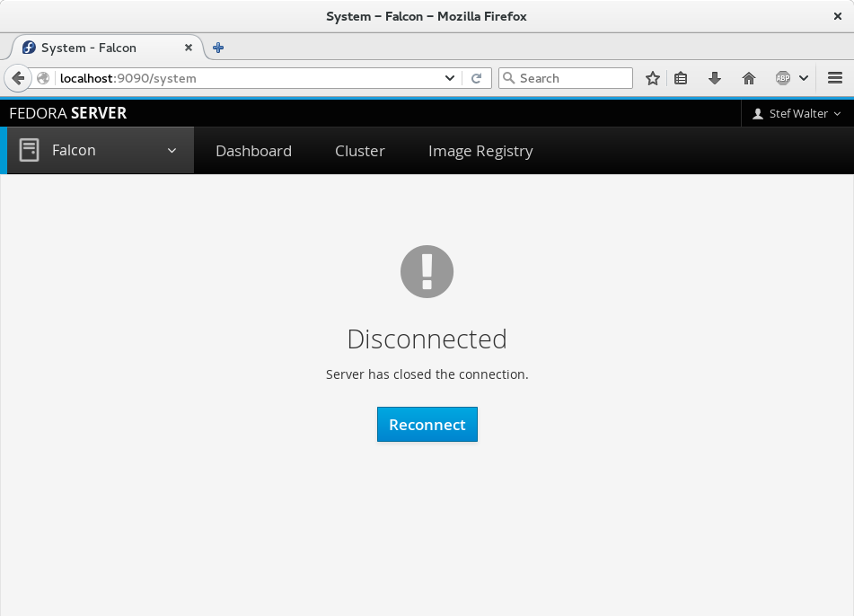Click the reload page icon
Viewport: 854px width, 616px height.
point(477,78)
